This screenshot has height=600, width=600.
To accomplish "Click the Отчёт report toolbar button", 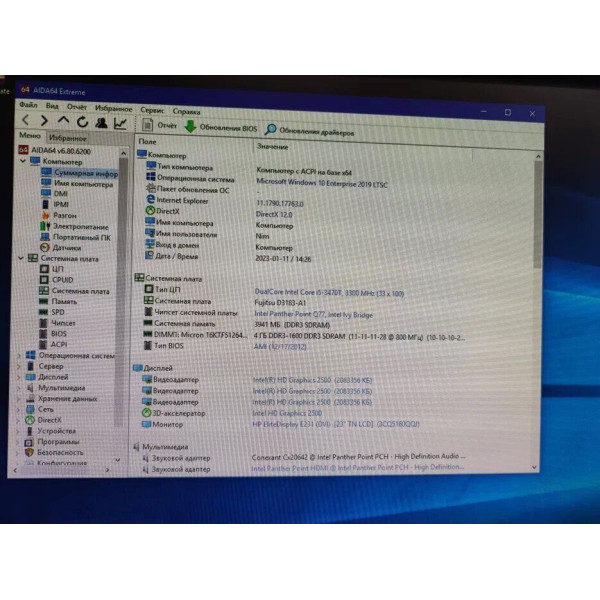I will (x=159, y=125).
